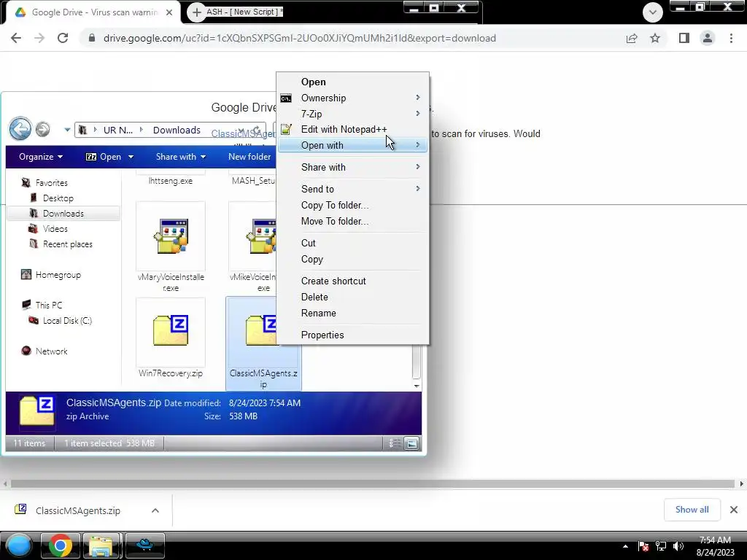This screenshot has height=560, width=747.
Task: Expand Ownership submenu in context menu
Action: coord(352,98)
